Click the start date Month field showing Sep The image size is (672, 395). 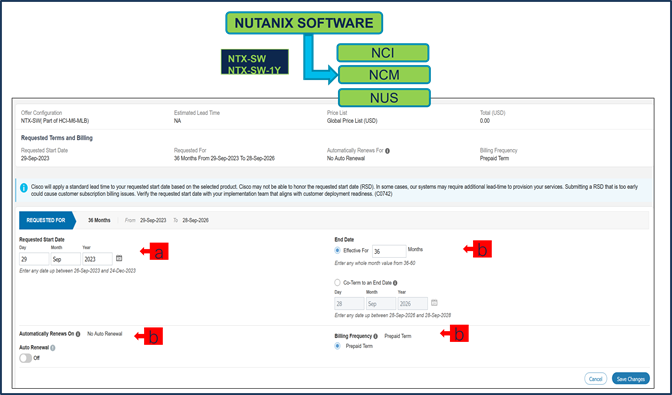tap(66, 259)
